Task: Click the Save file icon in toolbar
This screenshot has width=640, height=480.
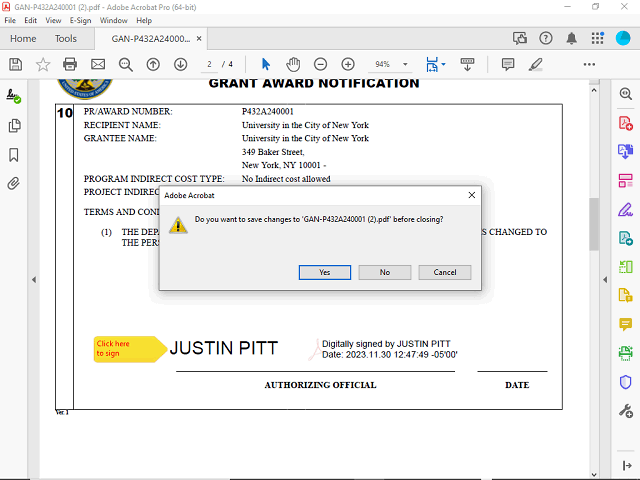Action: click(16, 64)
